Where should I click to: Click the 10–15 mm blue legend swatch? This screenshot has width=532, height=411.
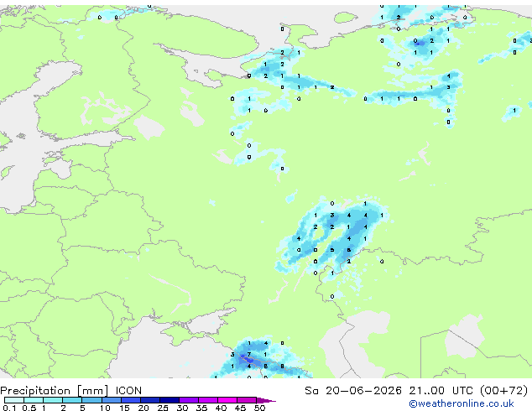(x=112, y=400)
